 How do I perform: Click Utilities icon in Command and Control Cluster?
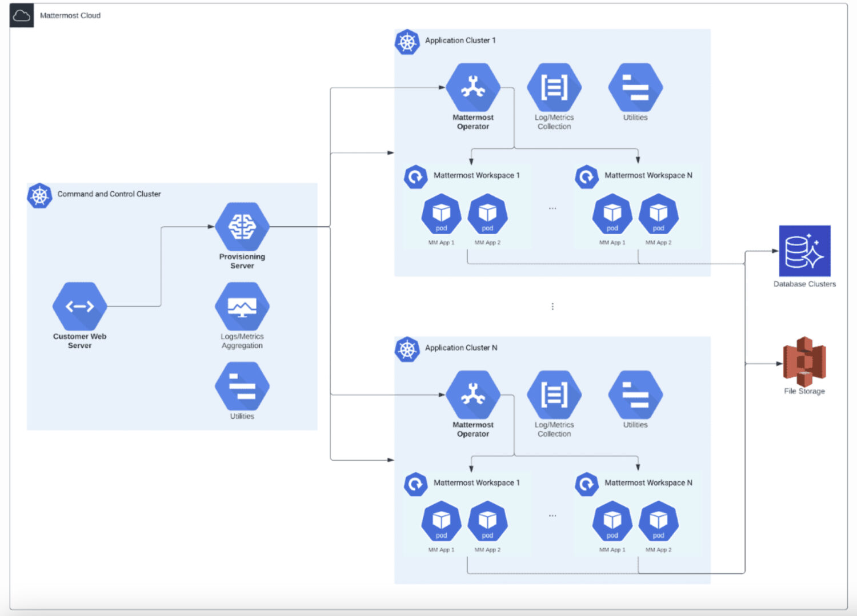(242, 386)
